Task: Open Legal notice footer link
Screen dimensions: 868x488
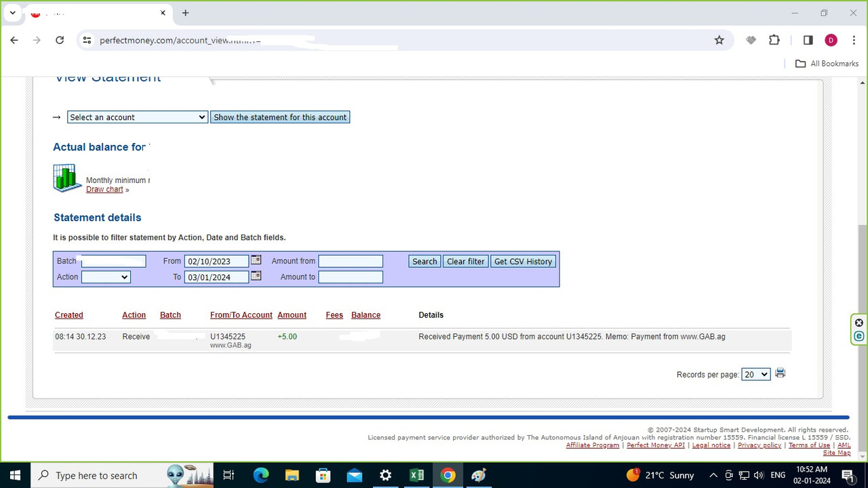Action: 711,445
